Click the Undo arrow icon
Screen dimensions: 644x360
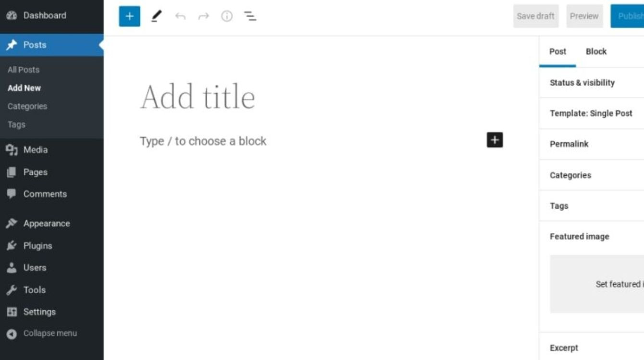pyautogui.click(x=180, y=16)
